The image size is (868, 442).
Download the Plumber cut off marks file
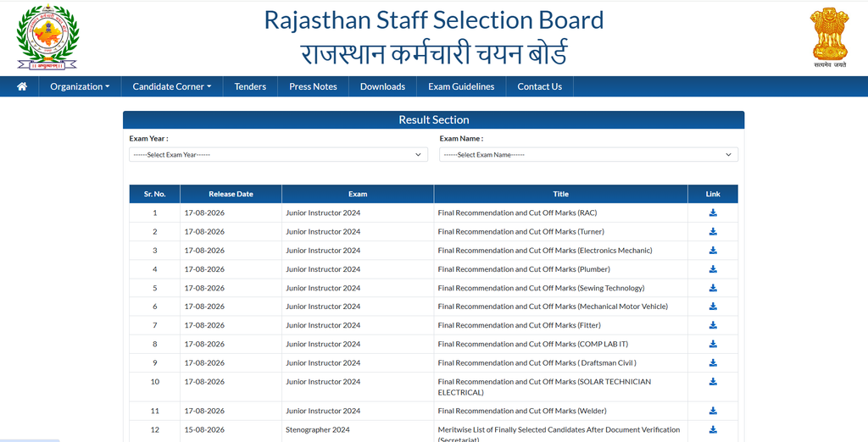coord(713,269)
